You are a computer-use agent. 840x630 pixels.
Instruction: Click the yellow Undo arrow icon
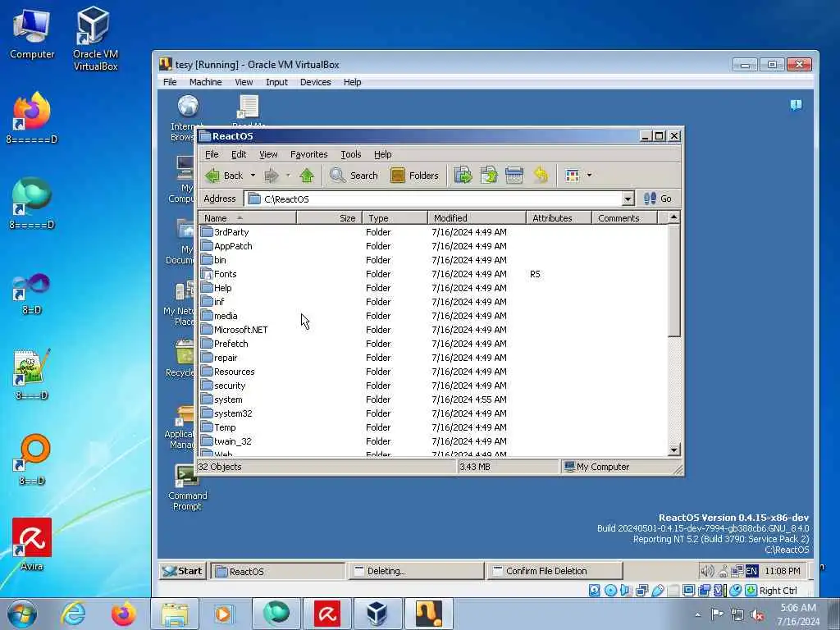541,176
